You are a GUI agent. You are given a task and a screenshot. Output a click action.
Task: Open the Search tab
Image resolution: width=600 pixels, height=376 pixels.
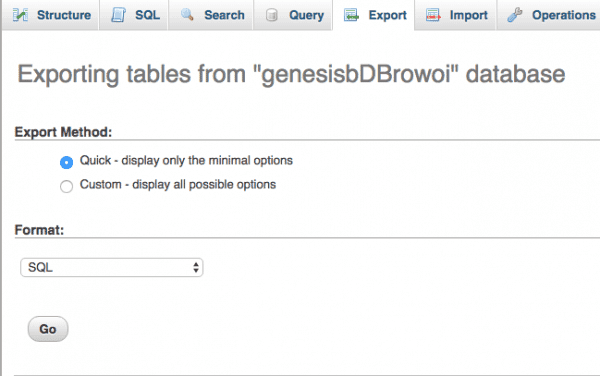[x=211, y=15]
